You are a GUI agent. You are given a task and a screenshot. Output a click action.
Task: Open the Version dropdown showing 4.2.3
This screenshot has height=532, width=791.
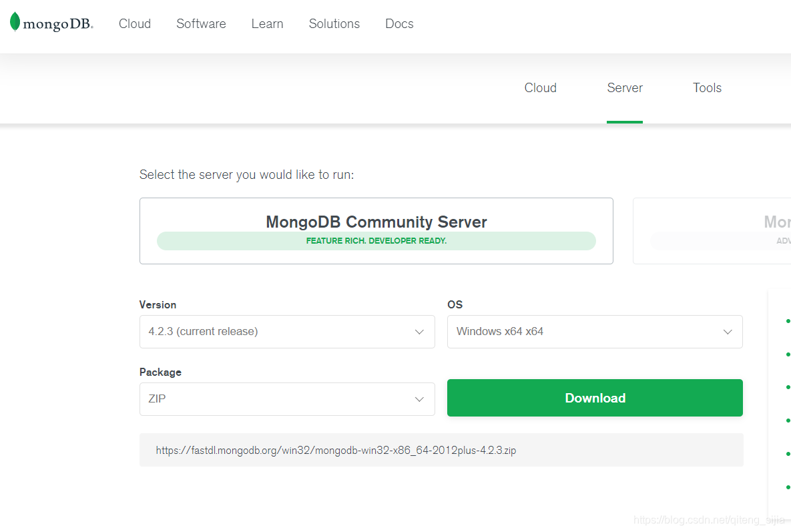287,332
